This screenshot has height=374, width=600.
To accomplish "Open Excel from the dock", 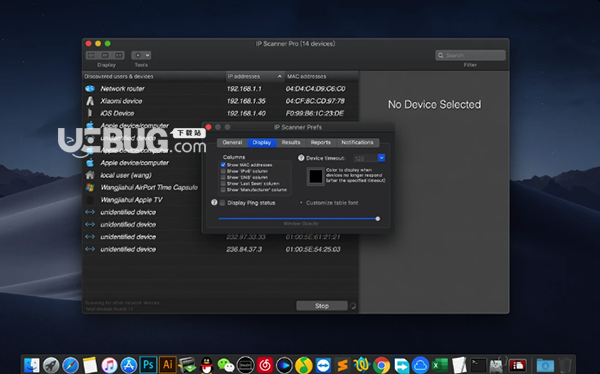I will pyautogui.click(x=440, y=365).
